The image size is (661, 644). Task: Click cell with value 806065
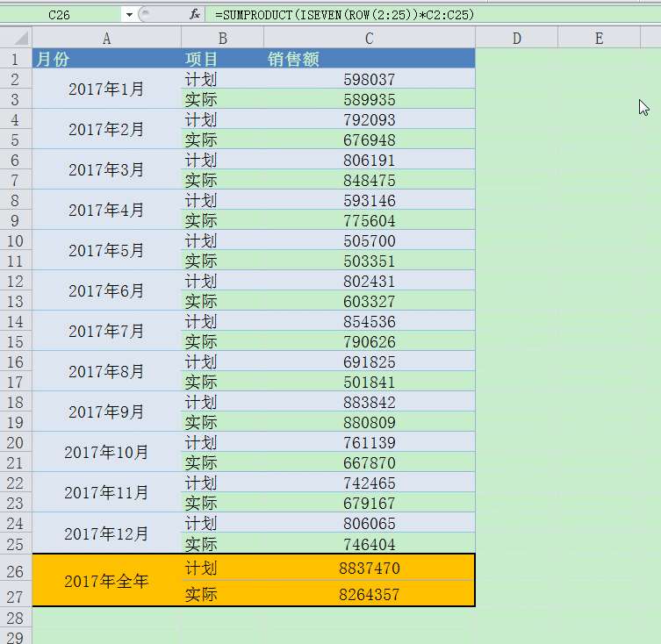click(x=370, y=523)
